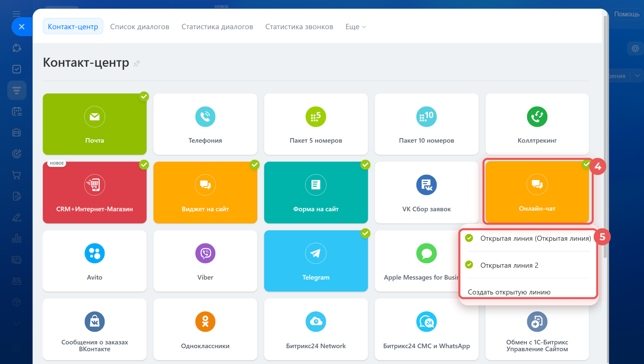
Task: Expand the dropdown arrow in background window
Action: tap(637, 76)
